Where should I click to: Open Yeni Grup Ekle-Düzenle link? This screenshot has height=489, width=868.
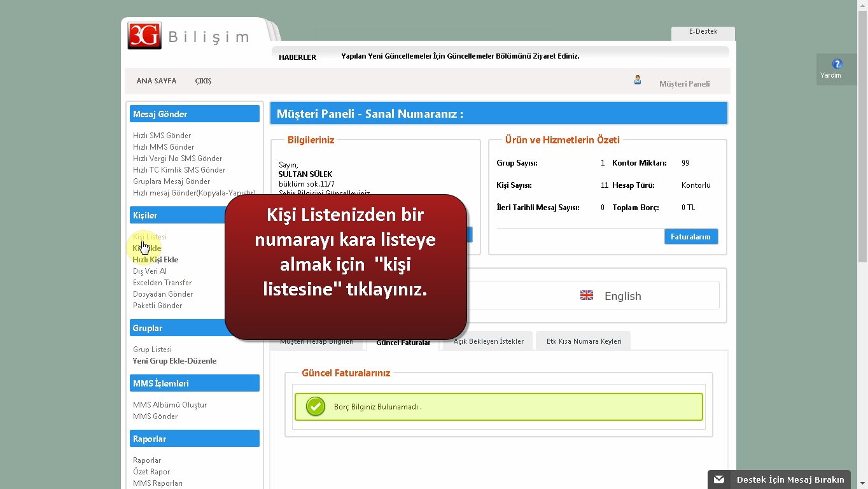(x=174, y=361)
